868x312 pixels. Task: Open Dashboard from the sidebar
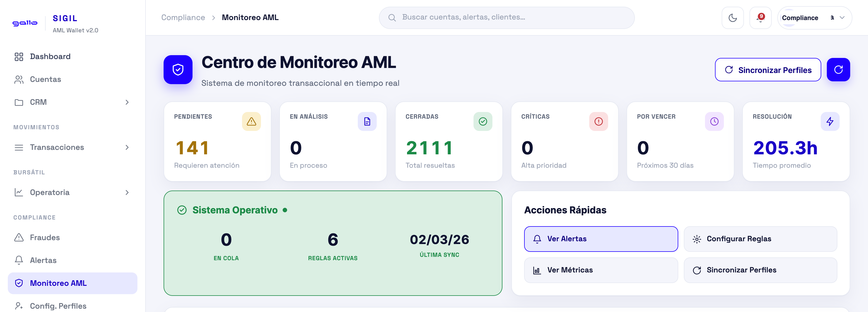coord(72,56)
